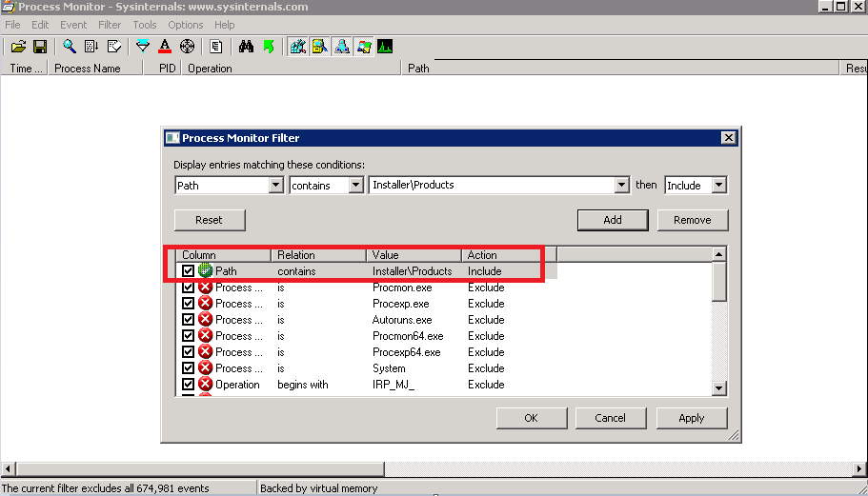Click the red exclude icon beside Procexp.exe
The image size is (868, 496).
click(x=206, y=303)
